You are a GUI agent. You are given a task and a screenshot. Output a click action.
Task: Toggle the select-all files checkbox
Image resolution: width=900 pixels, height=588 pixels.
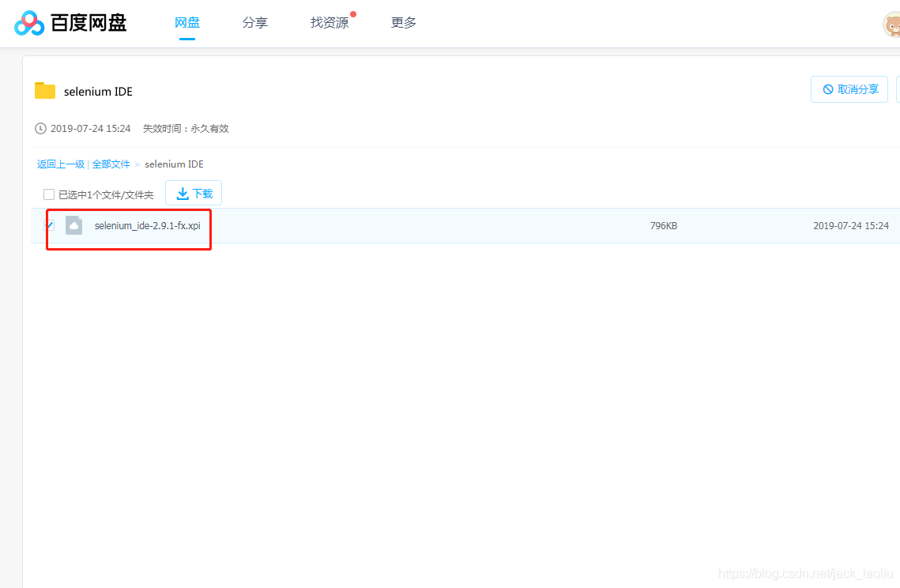pos(49,194)
